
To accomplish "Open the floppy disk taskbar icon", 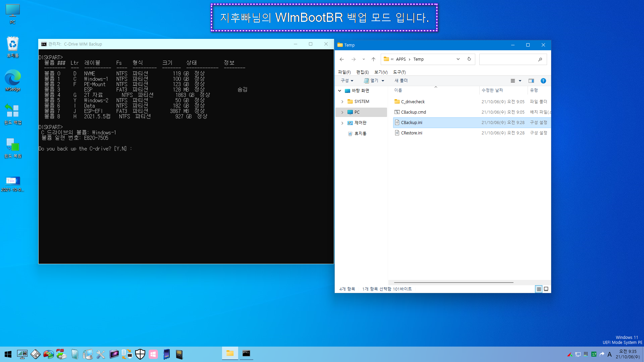I will pos(35,354).
